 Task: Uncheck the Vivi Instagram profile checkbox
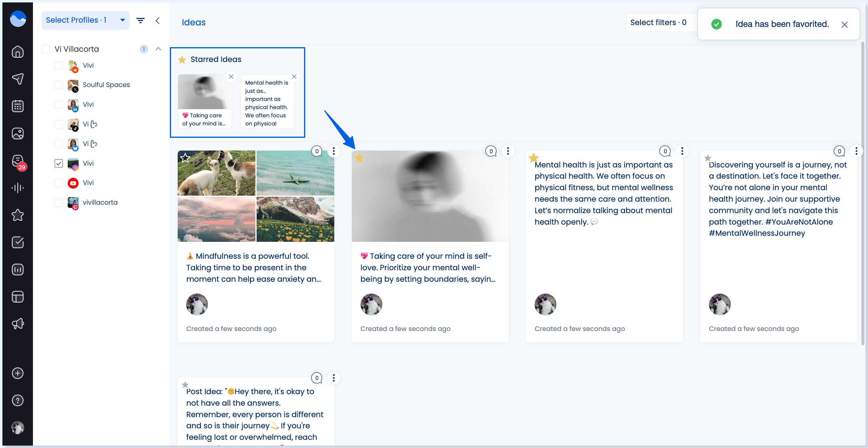pos(59,164)
